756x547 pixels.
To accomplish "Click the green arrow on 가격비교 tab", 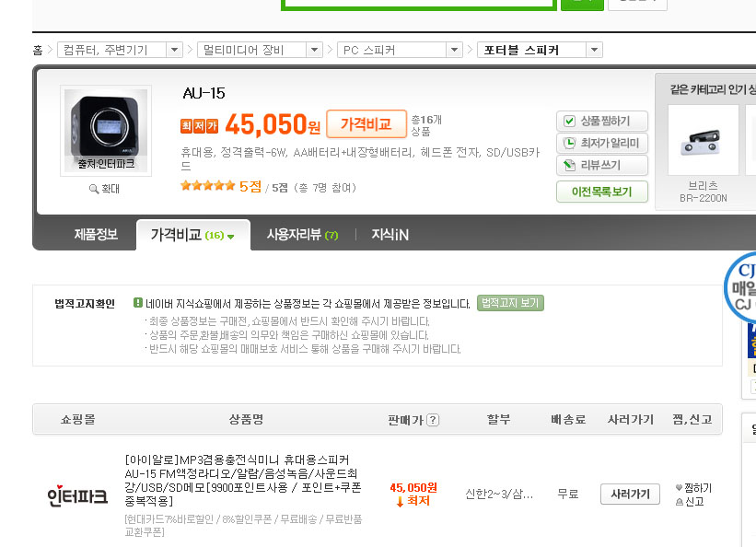I will 230,237.
